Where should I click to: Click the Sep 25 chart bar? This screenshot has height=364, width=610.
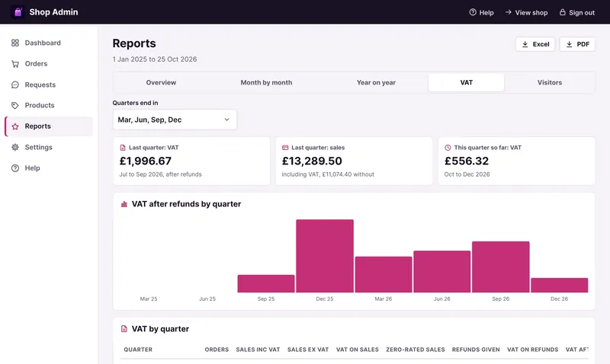(x=266, y=283)
